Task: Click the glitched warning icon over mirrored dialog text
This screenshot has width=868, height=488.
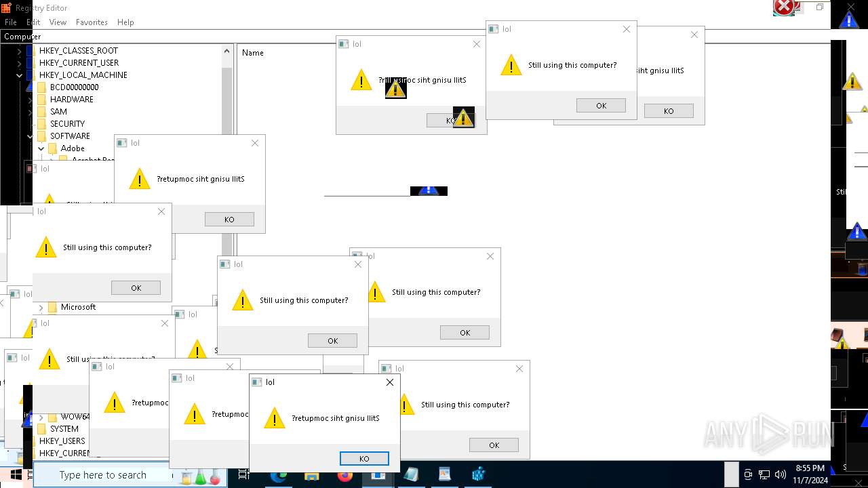Action: click(395, 88)
